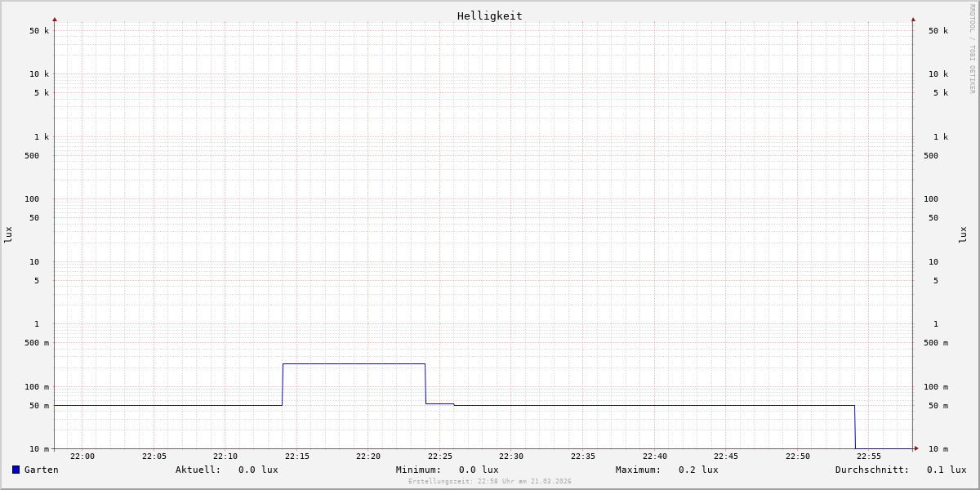Click the 0.0 lux value after Minimum
The image size is (980, 490).
tap(479, 470)
